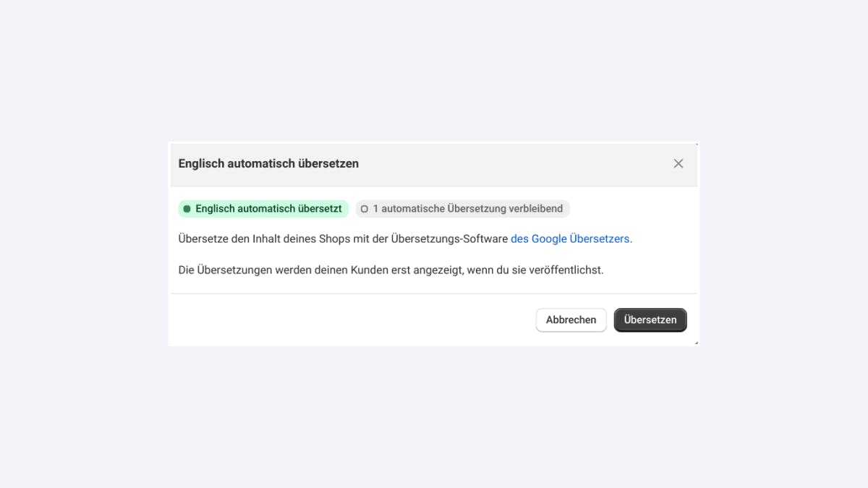Click the Google Übersetzers hyperlink text
The image size is (868, 488).
(569, 239)
